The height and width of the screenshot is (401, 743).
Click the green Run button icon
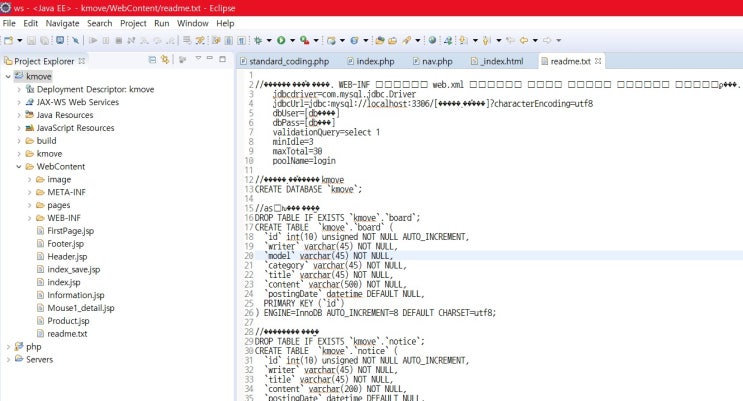pyautogui.click(x=281, y=41)
